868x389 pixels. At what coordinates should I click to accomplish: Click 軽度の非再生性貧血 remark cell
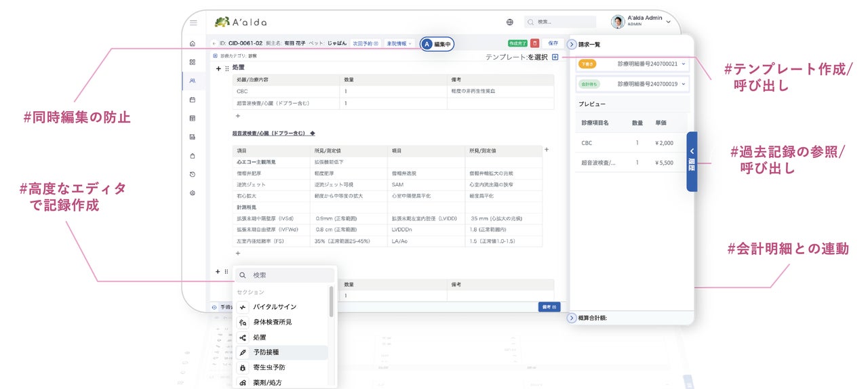[x=500, y=91]
